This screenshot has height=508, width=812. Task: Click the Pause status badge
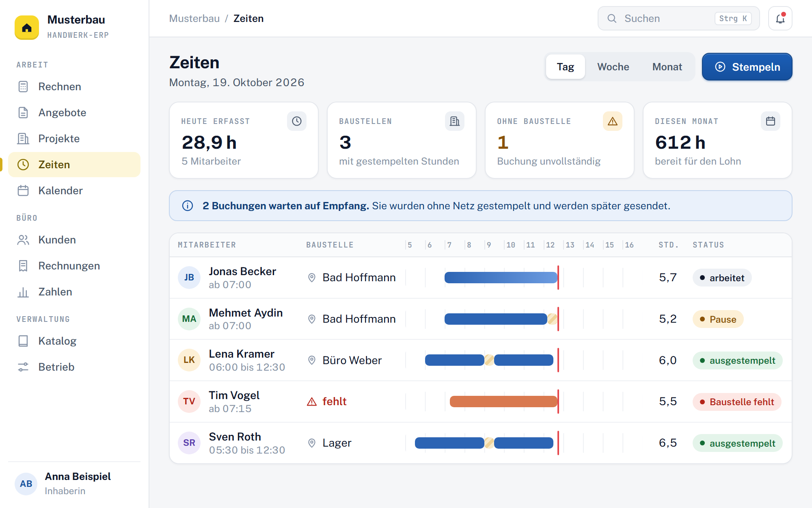pyautogui.click(x=718, y=319)
